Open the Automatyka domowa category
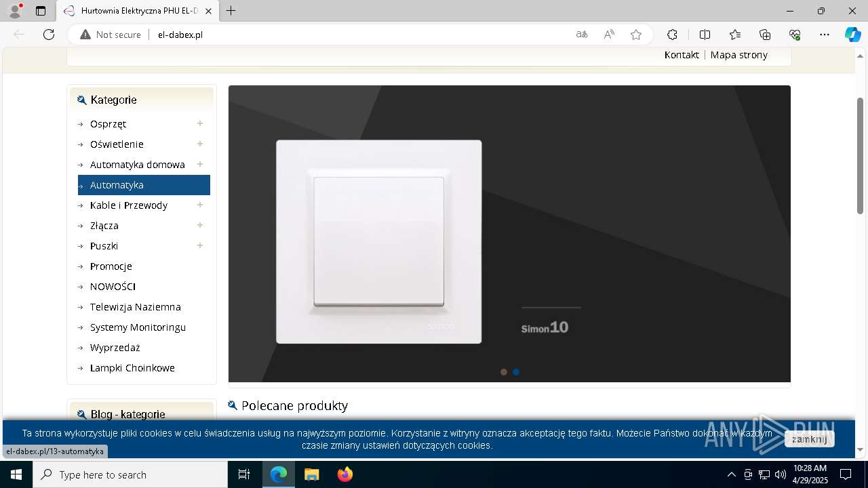 (x=137, y=165)
